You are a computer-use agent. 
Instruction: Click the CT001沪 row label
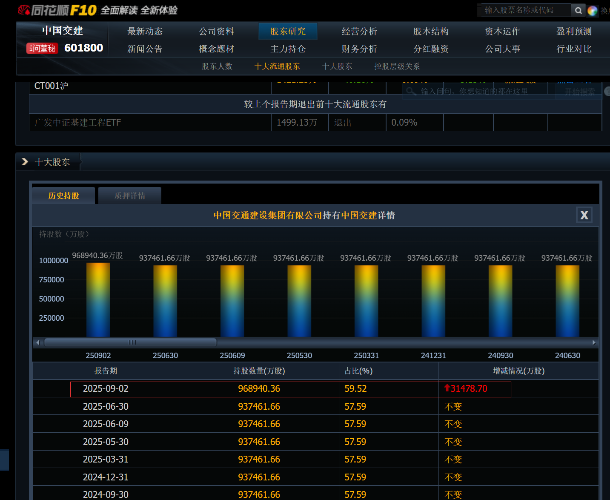click(51, 86)
